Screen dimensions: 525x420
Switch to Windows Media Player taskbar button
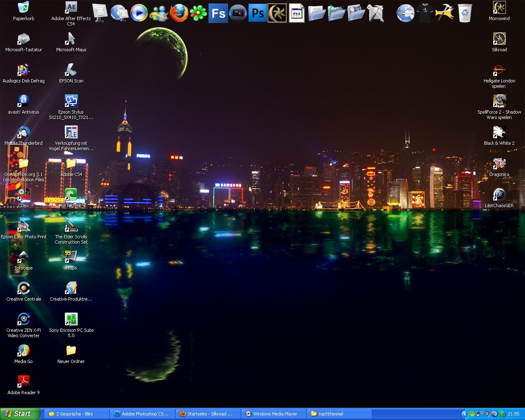point(274,414)
